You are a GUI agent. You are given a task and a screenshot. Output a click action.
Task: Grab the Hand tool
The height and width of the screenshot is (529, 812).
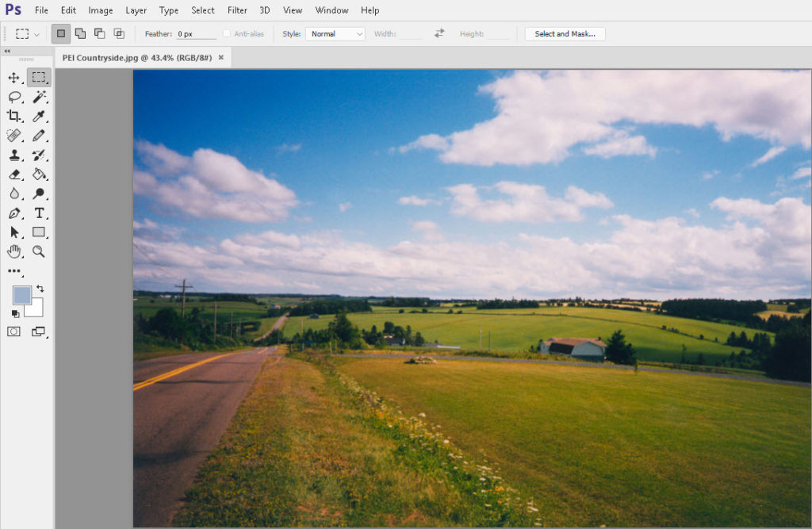tap(14, 251)
